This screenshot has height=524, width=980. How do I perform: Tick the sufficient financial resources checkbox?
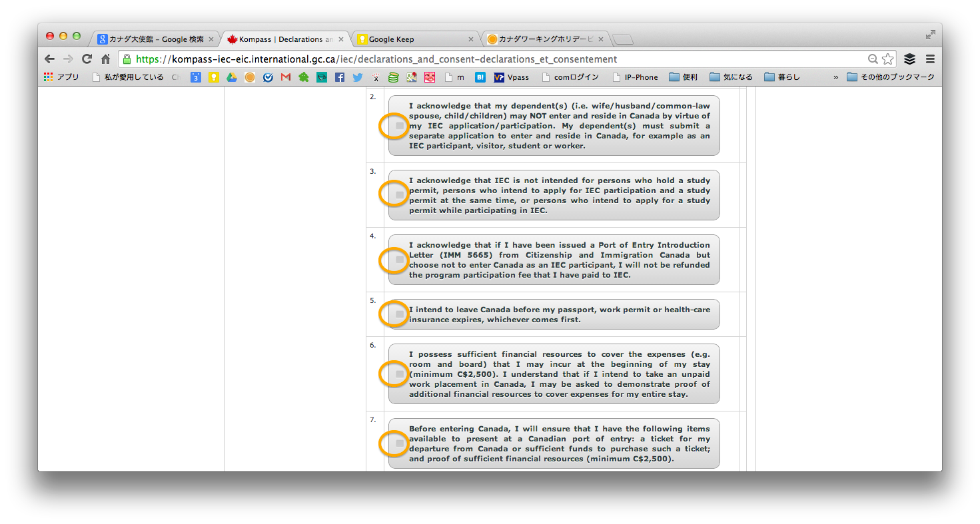399,374
